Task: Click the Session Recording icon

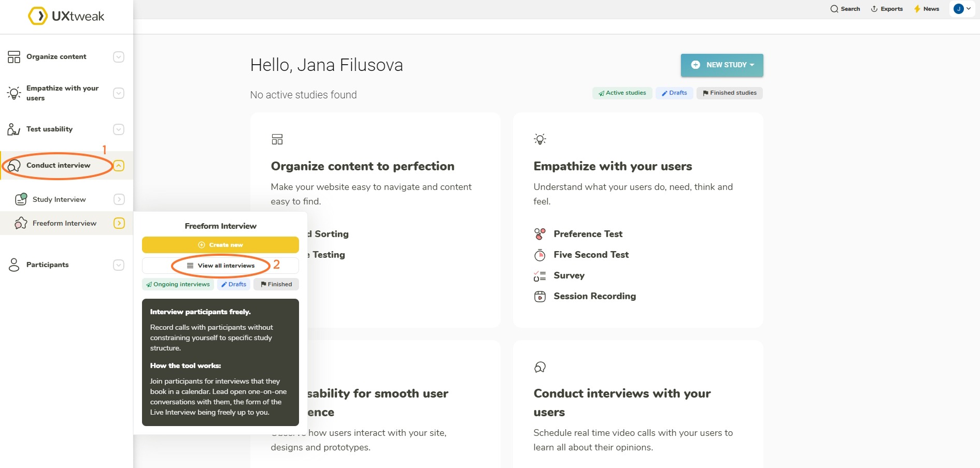Action: click(540, 296)
